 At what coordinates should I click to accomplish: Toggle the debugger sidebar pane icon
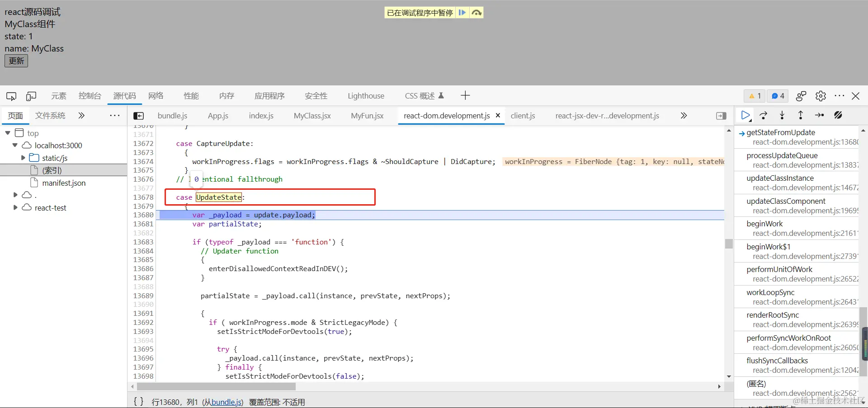[x=721, y=116]
